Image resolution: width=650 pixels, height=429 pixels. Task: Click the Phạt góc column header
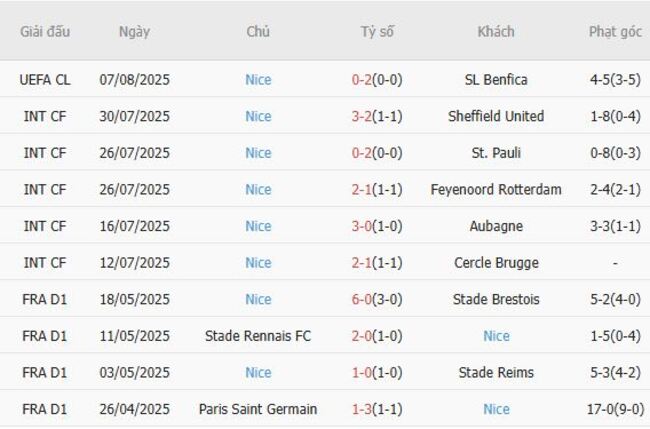click(x=615, y=32)
